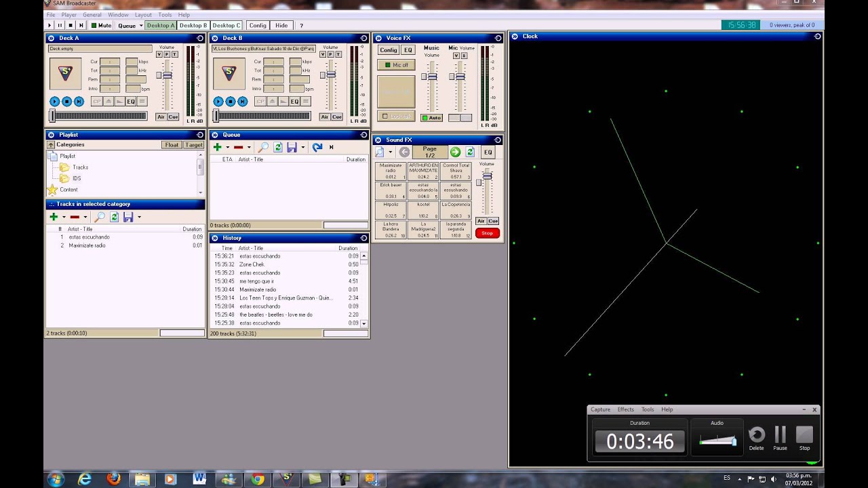Pause playback from the main toolbar

(x=60, y=26)
